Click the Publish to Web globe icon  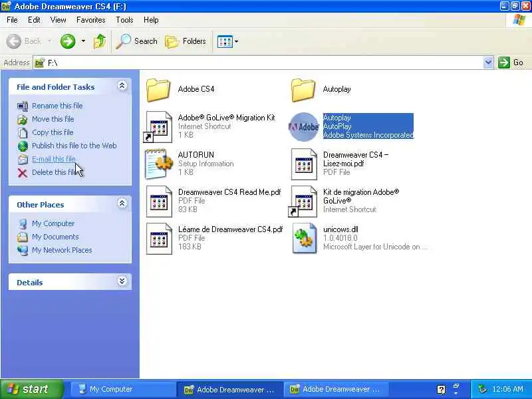click(x=23, y=146)
